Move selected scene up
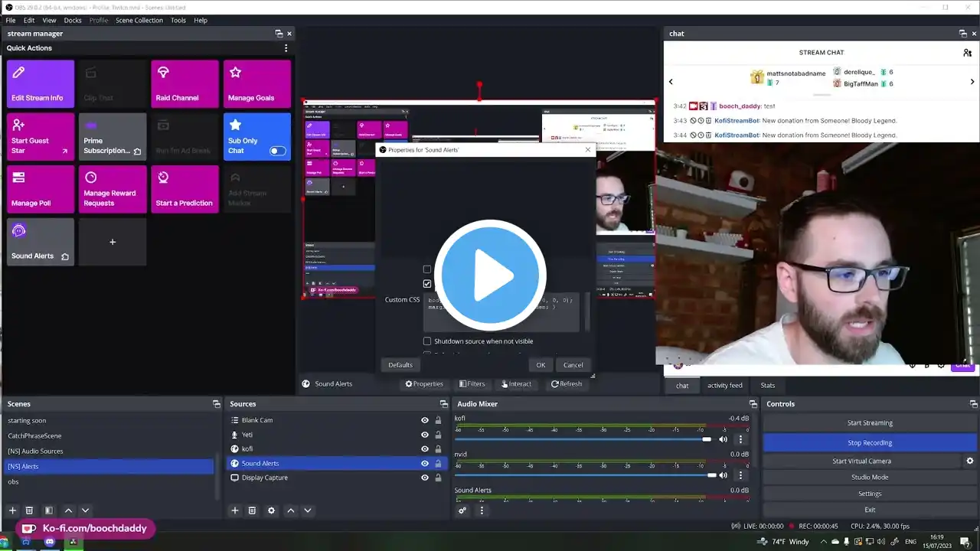The height and width of the screenshot is (551, 980). pos(68,510)
